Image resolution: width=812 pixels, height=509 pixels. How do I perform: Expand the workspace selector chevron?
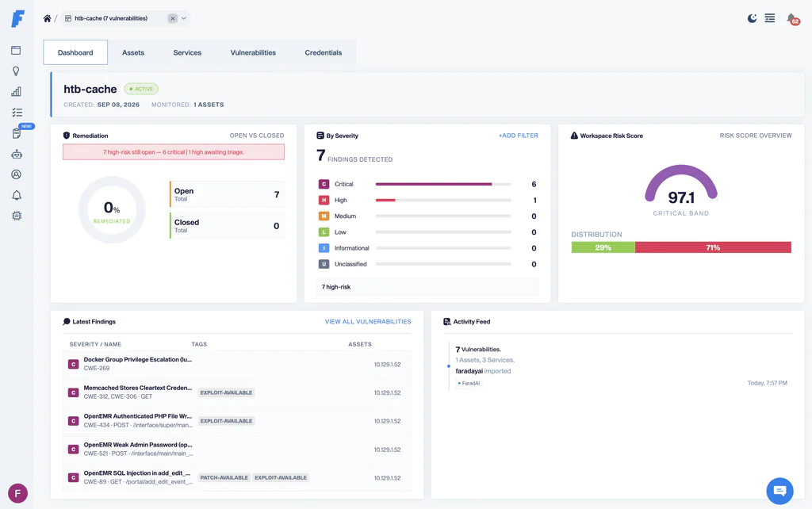(x=184, y=19)
